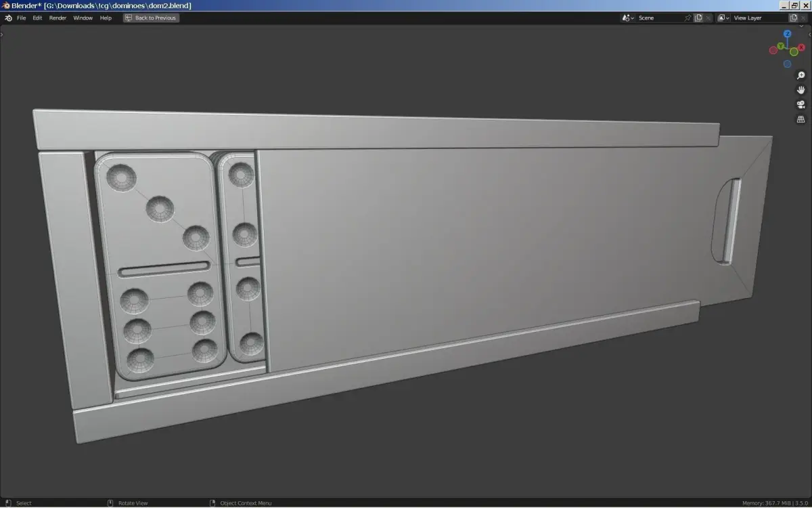Open the Window menu

[x=83, y=18]
